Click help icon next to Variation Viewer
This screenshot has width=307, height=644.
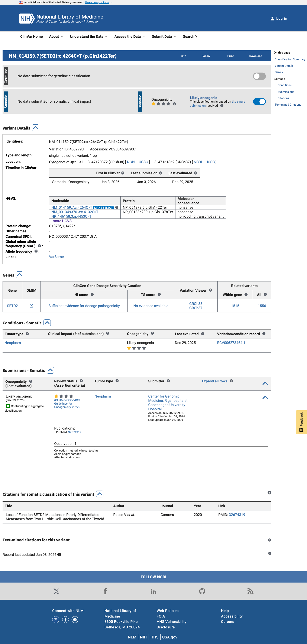(x=211, y=290)
